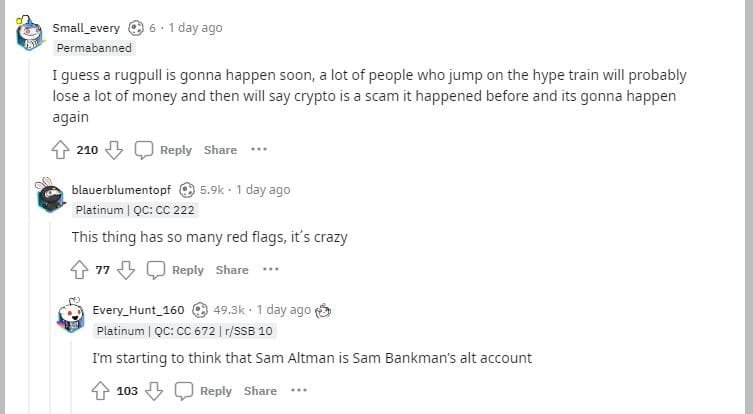Upvote blauerblumentopf's red flags comment
Screen dimensions: 753x414
pos(80,270)
